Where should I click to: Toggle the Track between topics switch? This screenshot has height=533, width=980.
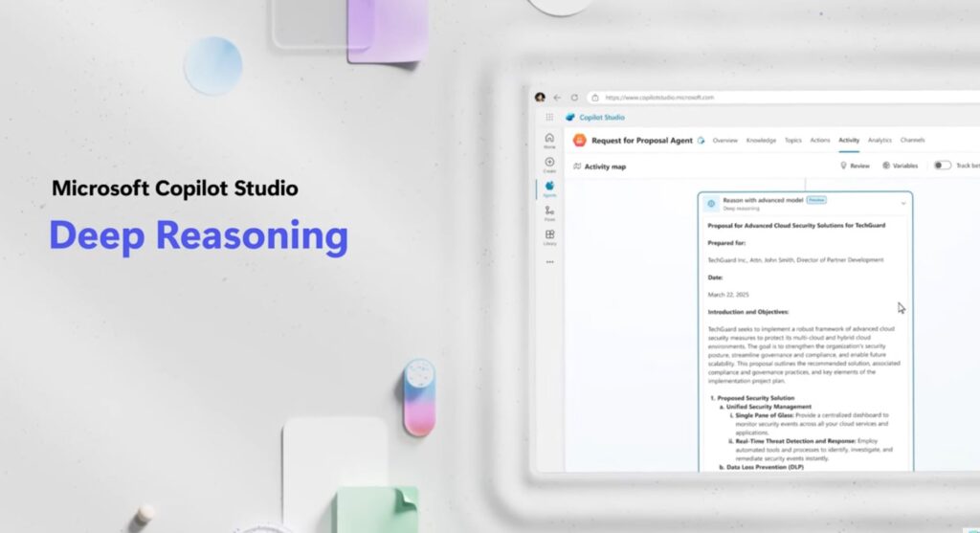coord(942,166)
